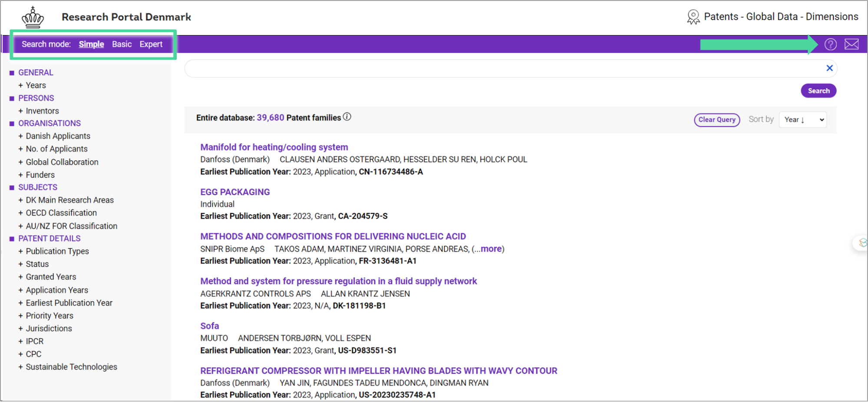Open the EGG PACKAGING patent link
Screen dimensions: 868x402
235,192
